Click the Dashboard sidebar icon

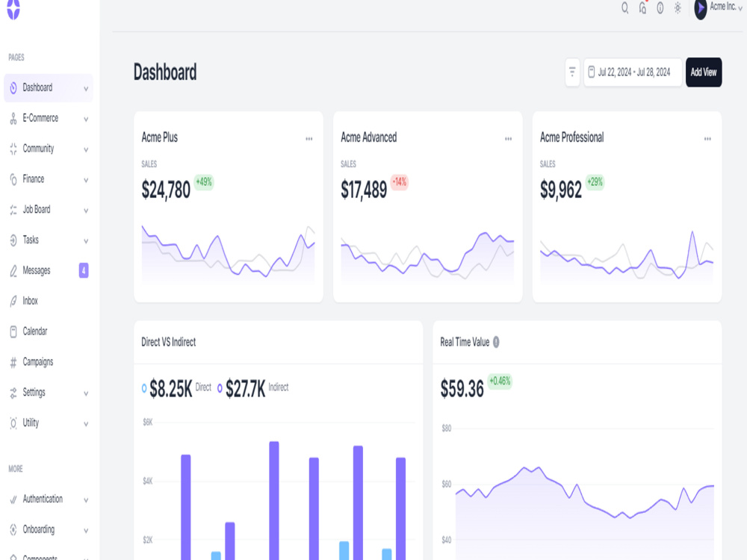pyautogui.click(x=13, y=87)
